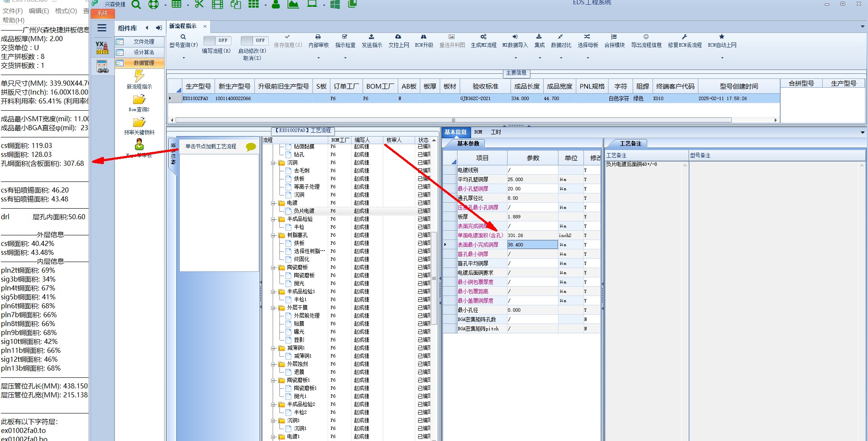Select the 负片电镀 tree node
Screen dimensions: 868x441
pyautogui.click(x=304, y=211)
